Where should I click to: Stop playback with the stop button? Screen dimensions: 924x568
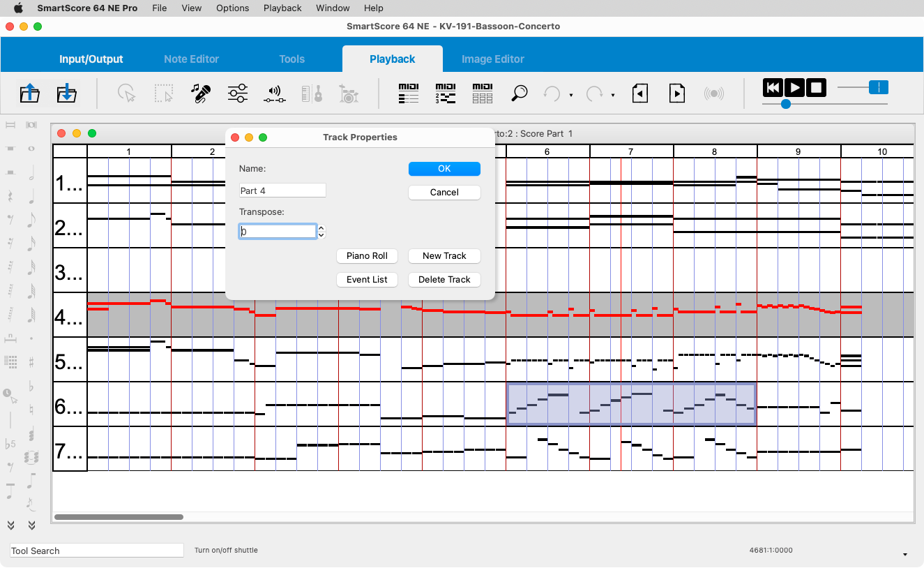pos(816,88)
